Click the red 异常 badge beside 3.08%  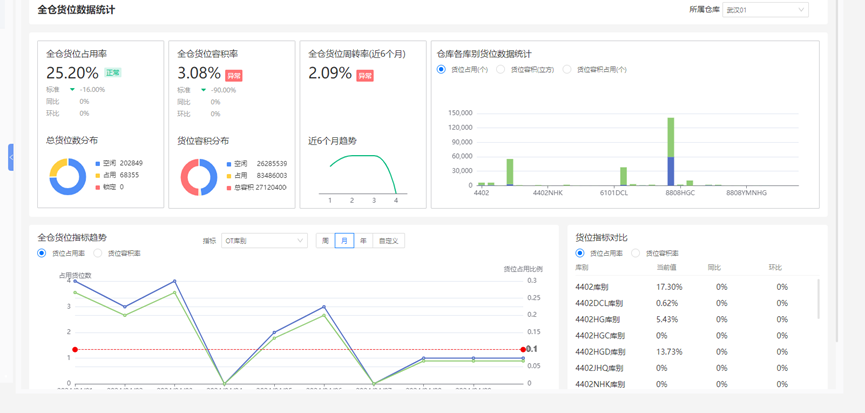[x=234, y=75]
